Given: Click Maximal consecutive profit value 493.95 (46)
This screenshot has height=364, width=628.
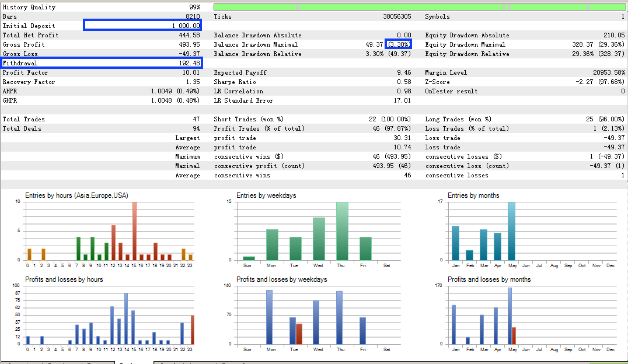Looking at the screenshot, I should click(392, 166).
